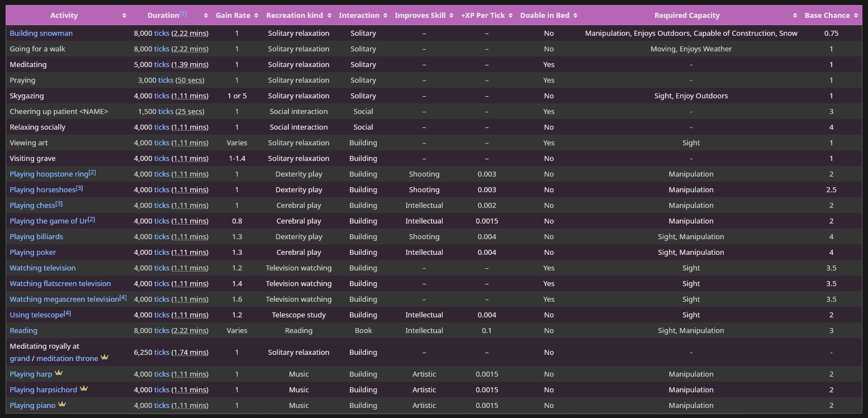Click 'ticks' link in Going for a walk row
The image size is (868, 418).
pyautogui.click(x=162, y=49)
